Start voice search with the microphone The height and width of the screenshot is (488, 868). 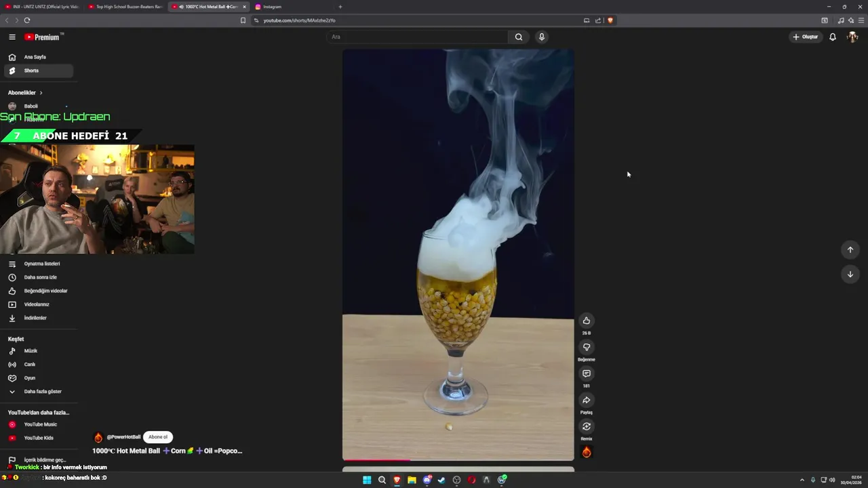tap(541, 37)
